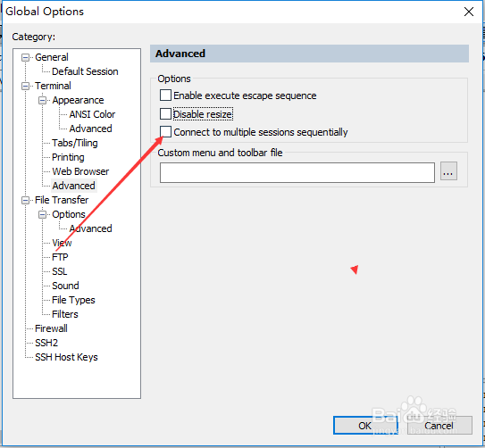
Task: Click the Cancel button
Action: click(x=439, y=426)
